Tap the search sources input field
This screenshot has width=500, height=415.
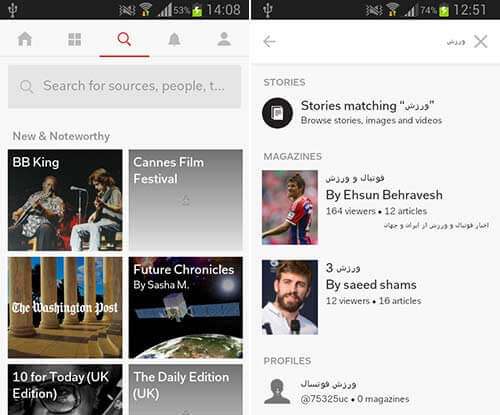pos(124,86)
